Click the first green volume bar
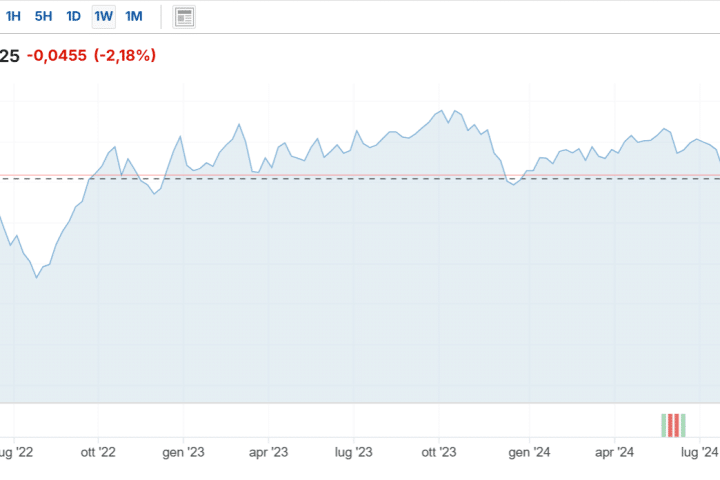720x480 pixels. pos(665,425)
